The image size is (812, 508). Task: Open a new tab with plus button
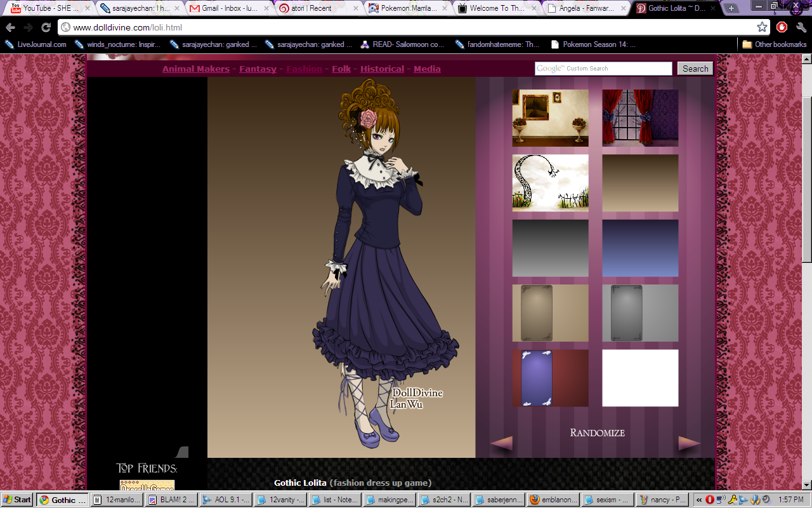(731, 8)
